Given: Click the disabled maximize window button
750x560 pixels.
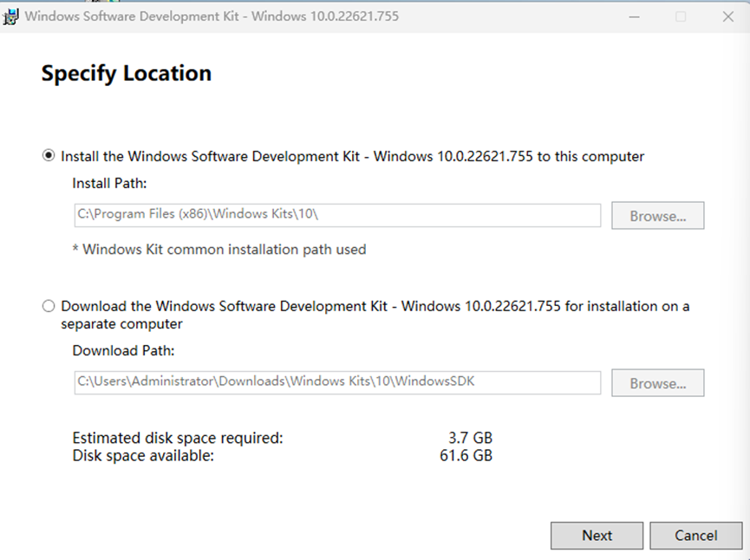Looking at the screenshot, I should click(681, 16).
